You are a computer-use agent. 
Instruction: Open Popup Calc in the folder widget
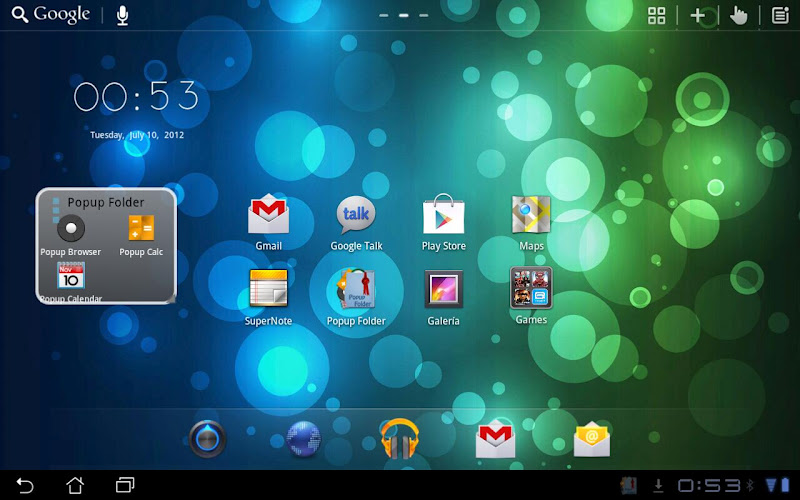(x=141, y=236)
